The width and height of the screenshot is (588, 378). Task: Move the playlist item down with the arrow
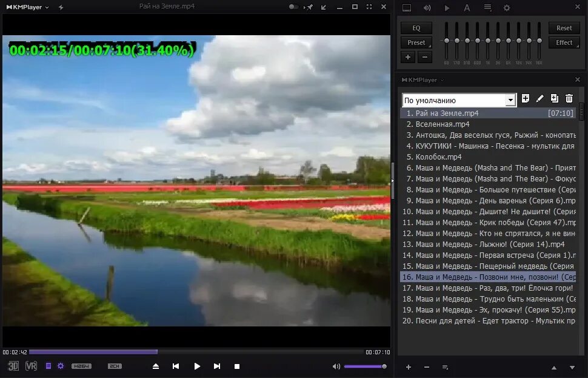pos(572,368)
